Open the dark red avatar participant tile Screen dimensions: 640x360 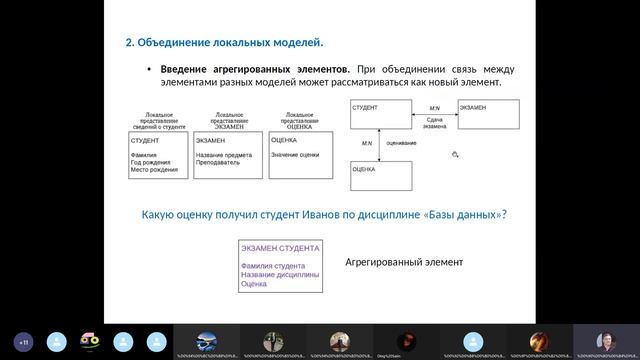click(x=407, y=342)
